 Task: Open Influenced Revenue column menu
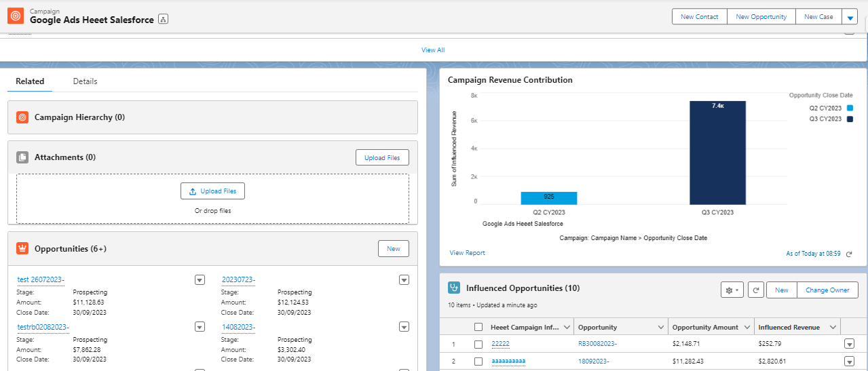[x=832, y=328]
